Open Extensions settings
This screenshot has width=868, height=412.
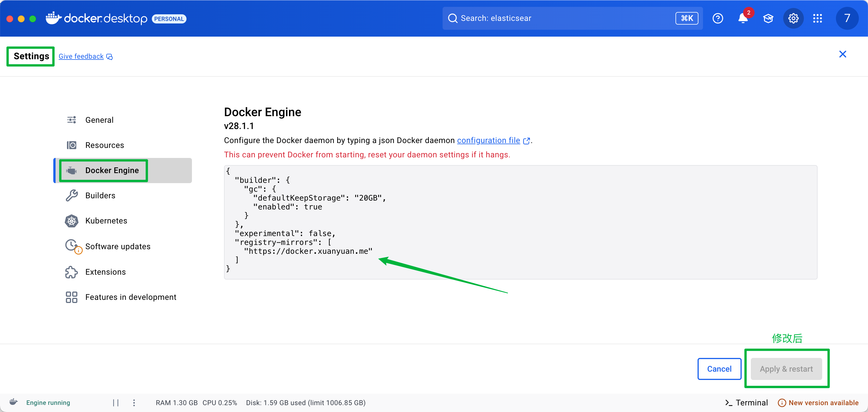pos(105,272)
